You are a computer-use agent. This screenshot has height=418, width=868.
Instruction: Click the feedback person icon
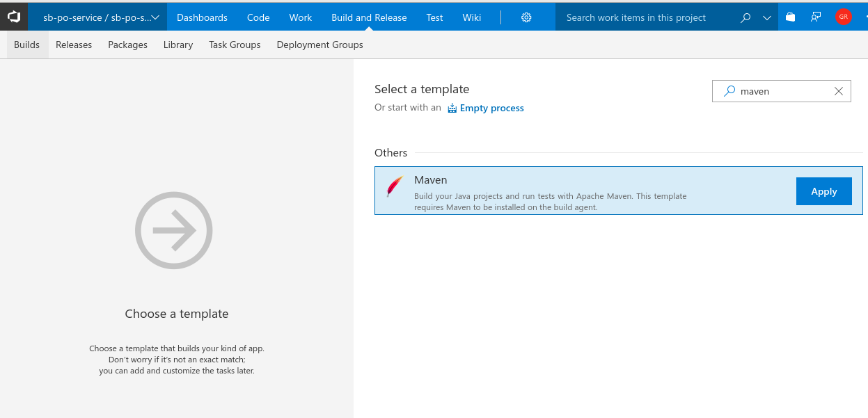point(816,17)
